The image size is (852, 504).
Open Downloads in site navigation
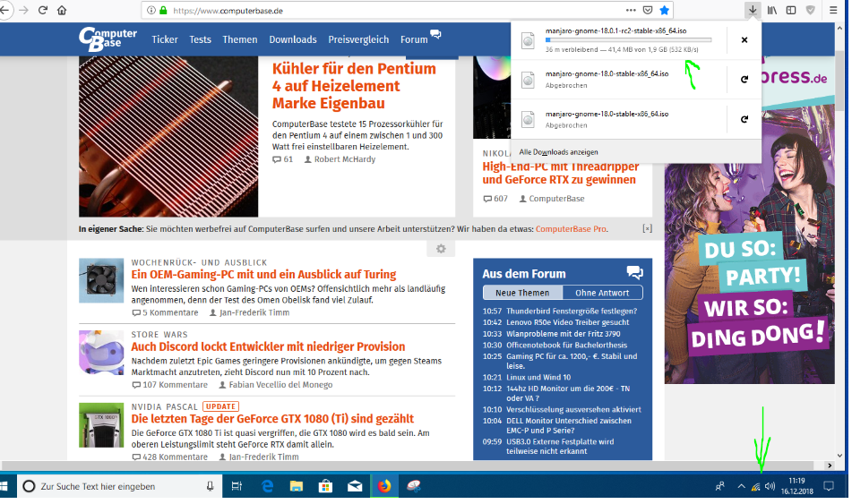[x=293, y=39]
